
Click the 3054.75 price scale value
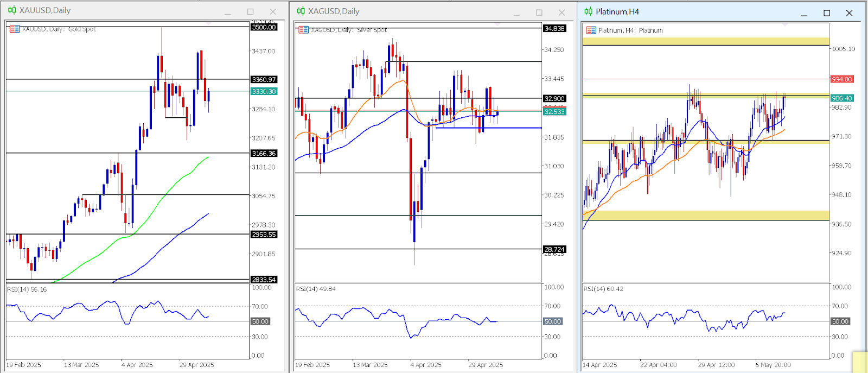pyautogui.click(x=264, y=196)
